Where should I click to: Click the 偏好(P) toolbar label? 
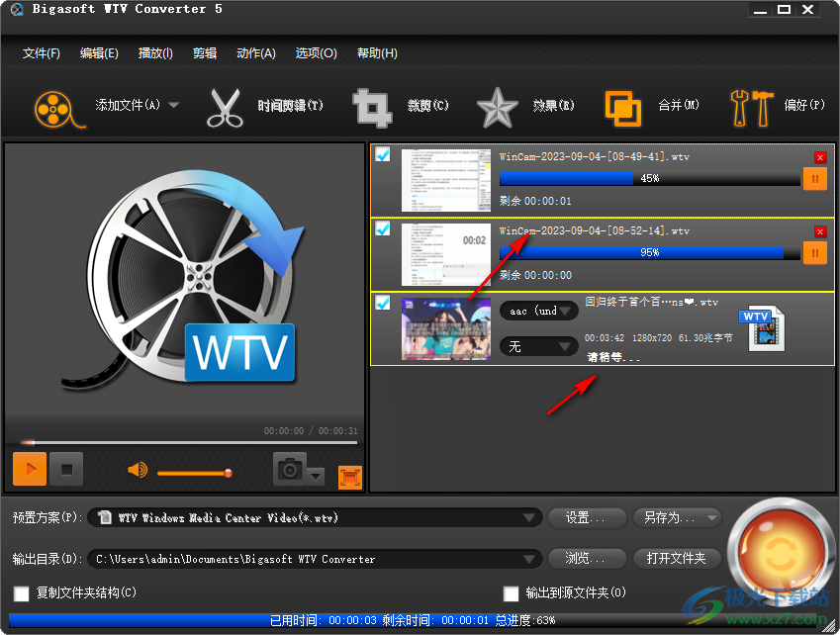pyautogui.click(x=804, y=105)
